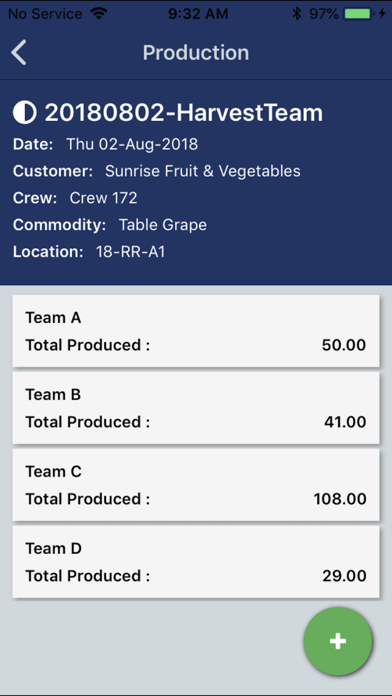Viewport: 392px width, 696px height.
Task: Tap Team C total value 108.00
Action: 340,499
